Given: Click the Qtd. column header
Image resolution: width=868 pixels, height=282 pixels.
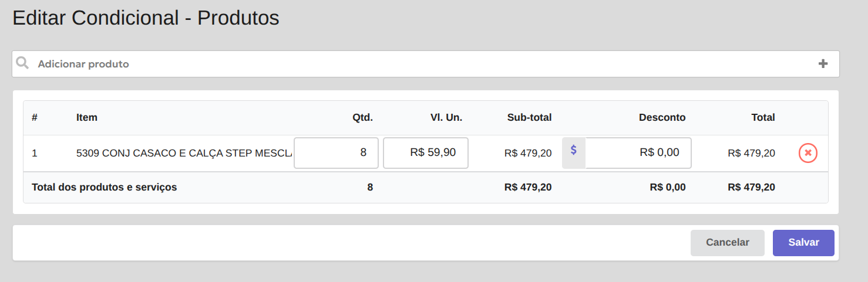Looking at the screenshot, I should (362, 117).
